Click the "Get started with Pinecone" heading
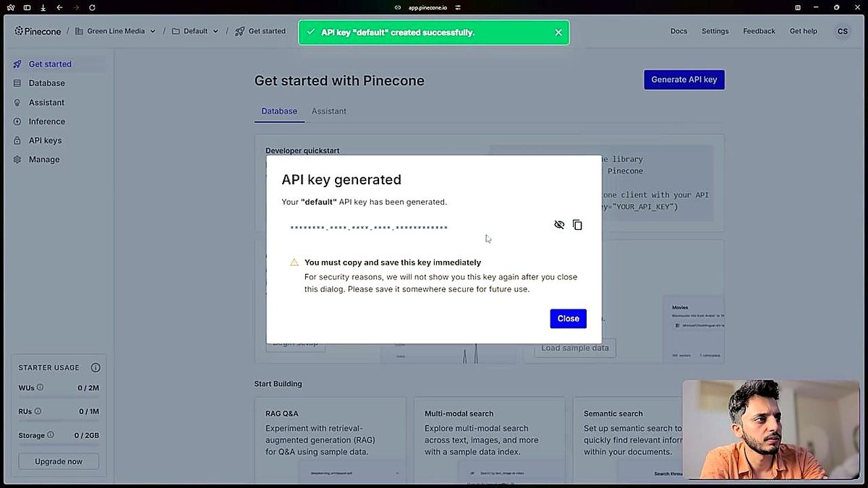The image size is (868, 488). pos(339,81)
